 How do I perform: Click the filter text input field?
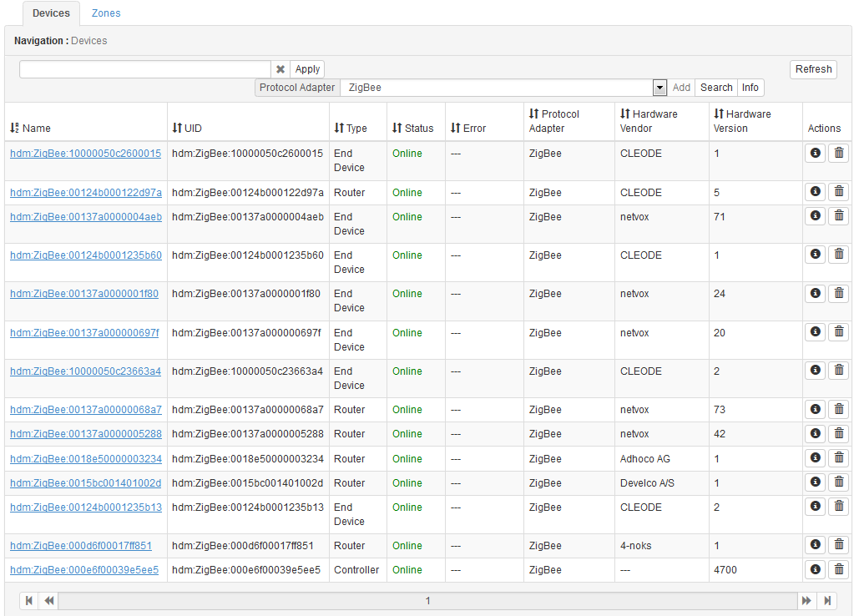point(145,69)
